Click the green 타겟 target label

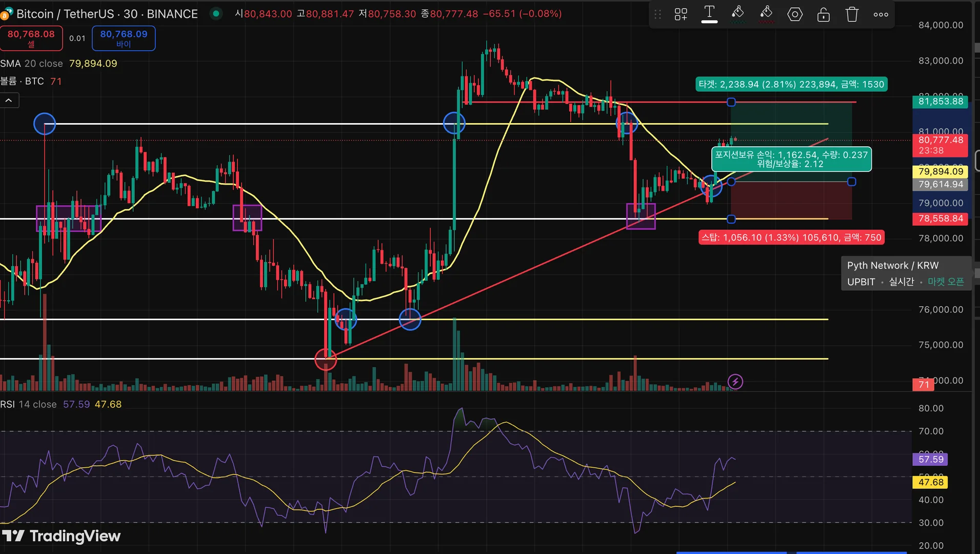(791, 84)
